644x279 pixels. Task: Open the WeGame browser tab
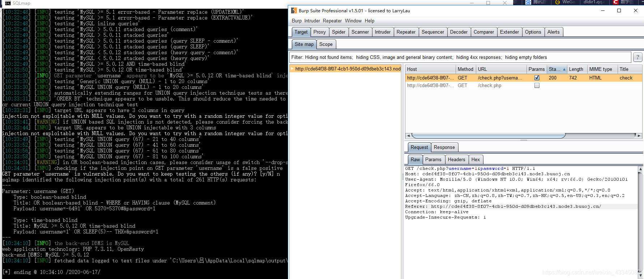(x=566, y=2)
